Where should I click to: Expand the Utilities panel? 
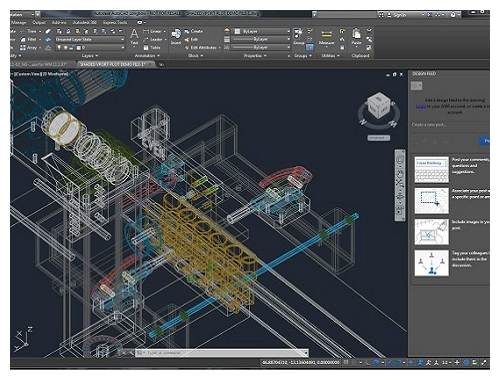(330, 56)
